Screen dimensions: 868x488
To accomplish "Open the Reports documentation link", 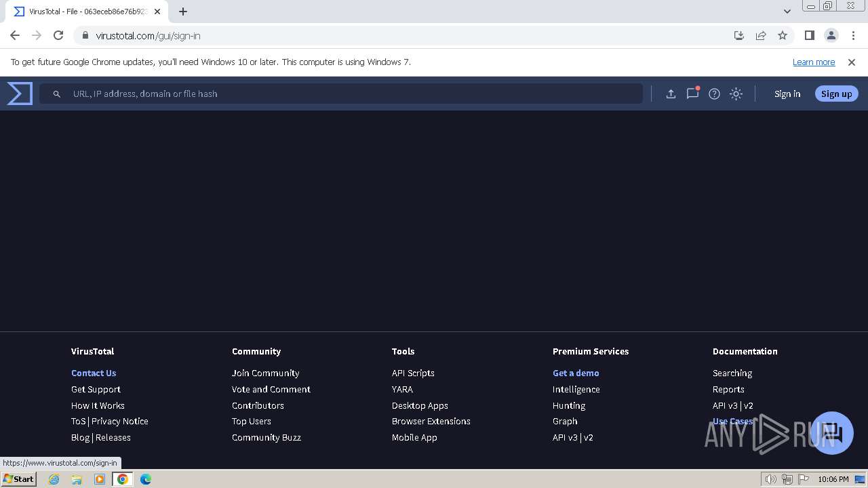I will pos(728,389).
